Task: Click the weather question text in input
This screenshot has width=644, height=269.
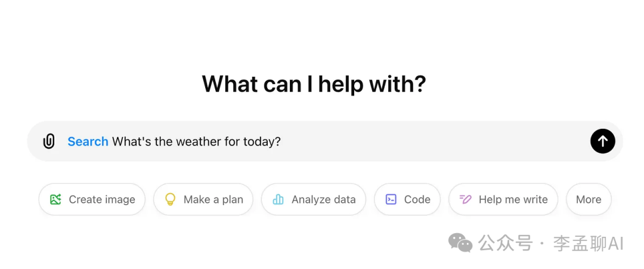Action: click(x=196, y=141)
